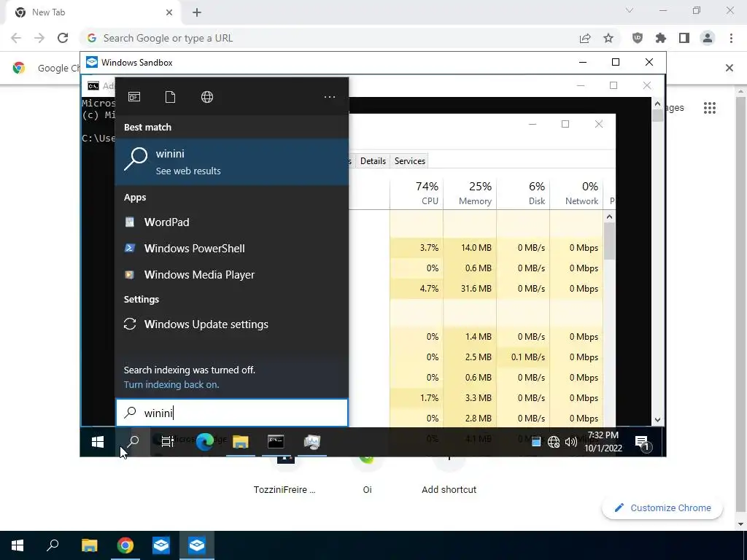Click the Task Manager scrollbar up arrow
The height and width of the screenshot is (560, 747).
tap(609, 217)
